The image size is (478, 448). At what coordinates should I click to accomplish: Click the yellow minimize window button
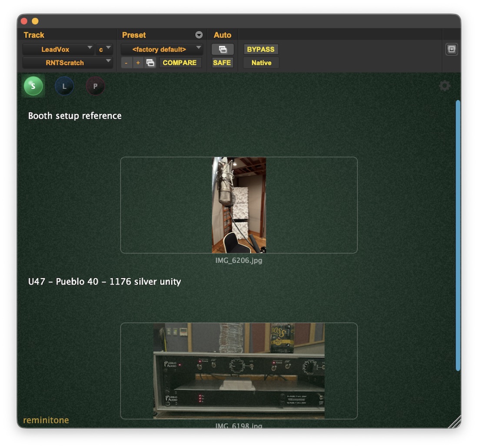tap(35, 21)
